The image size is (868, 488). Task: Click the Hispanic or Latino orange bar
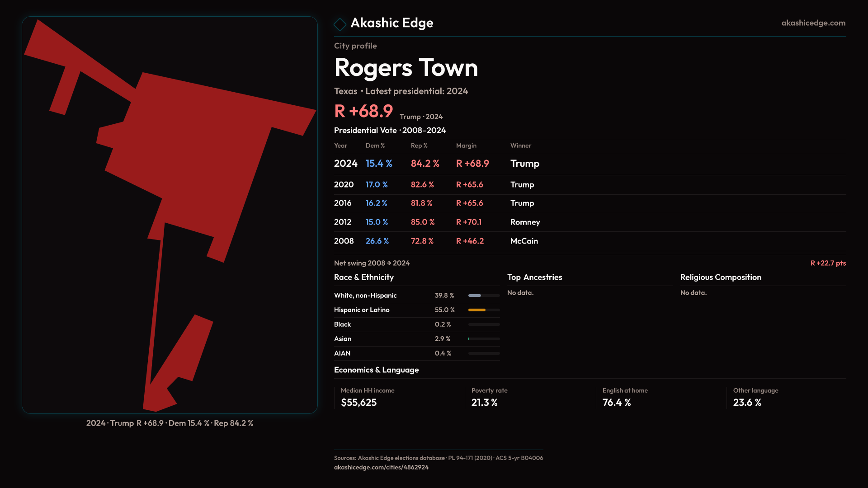[x=476, y=310]
